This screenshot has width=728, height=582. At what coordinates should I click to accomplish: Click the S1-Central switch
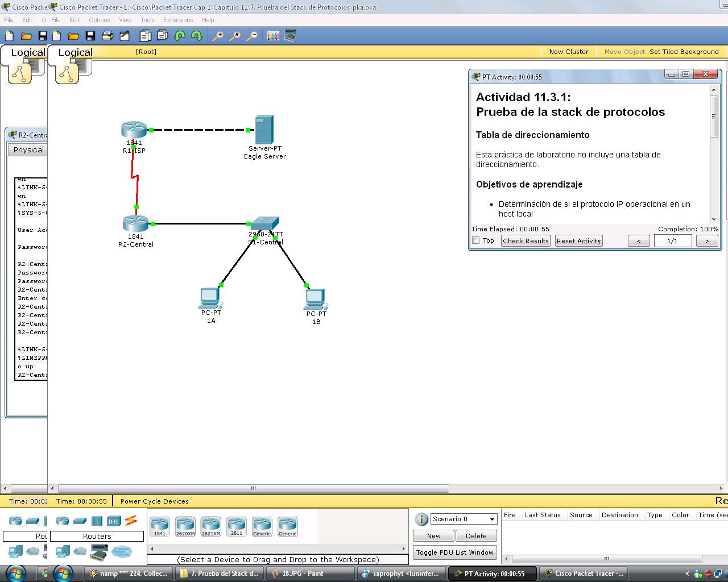(x=265, y=223)
